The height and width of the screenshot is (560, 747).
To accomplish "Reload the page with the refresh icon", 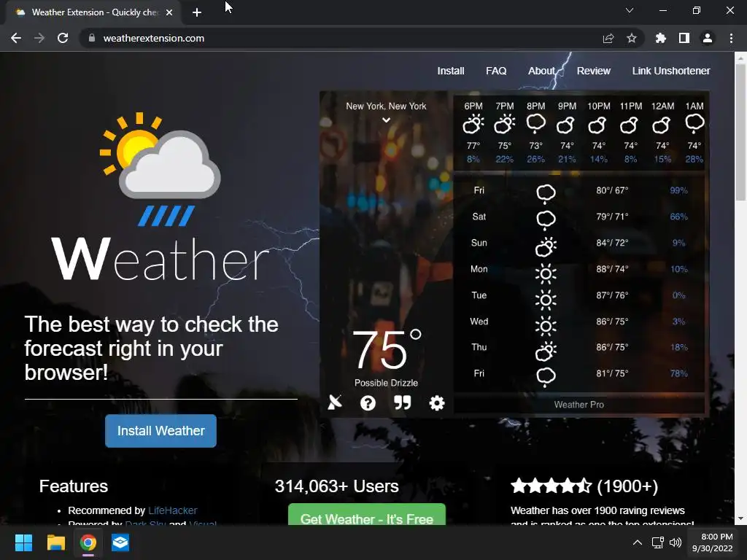I will tap(63, 38).
